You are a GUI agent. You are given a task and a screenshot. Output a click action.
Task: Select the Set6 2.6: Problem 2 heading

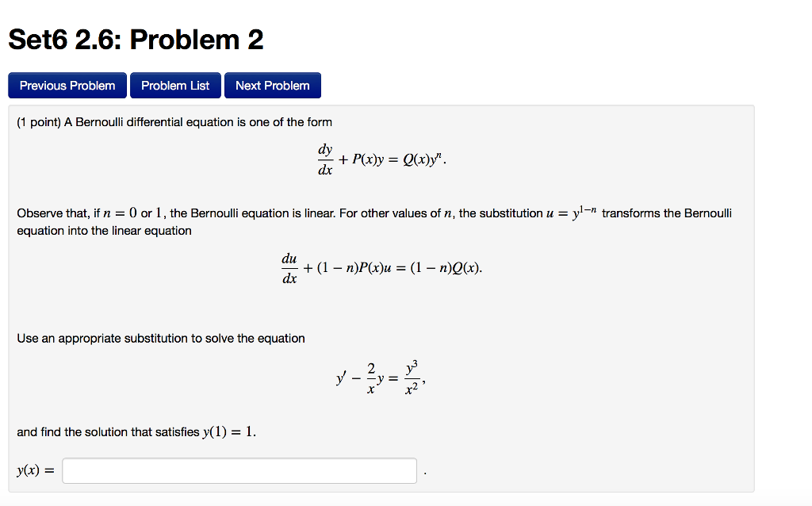point(135,39)
